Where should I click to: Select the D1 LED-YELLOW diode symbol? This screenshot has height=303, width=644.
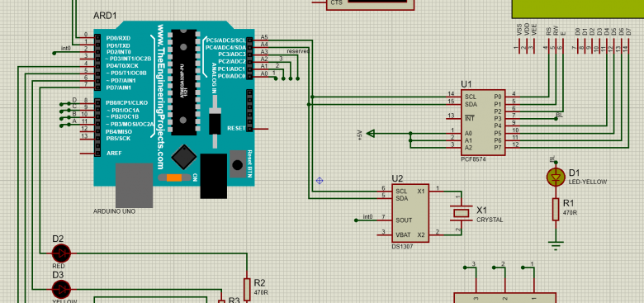tap(556, 178)
